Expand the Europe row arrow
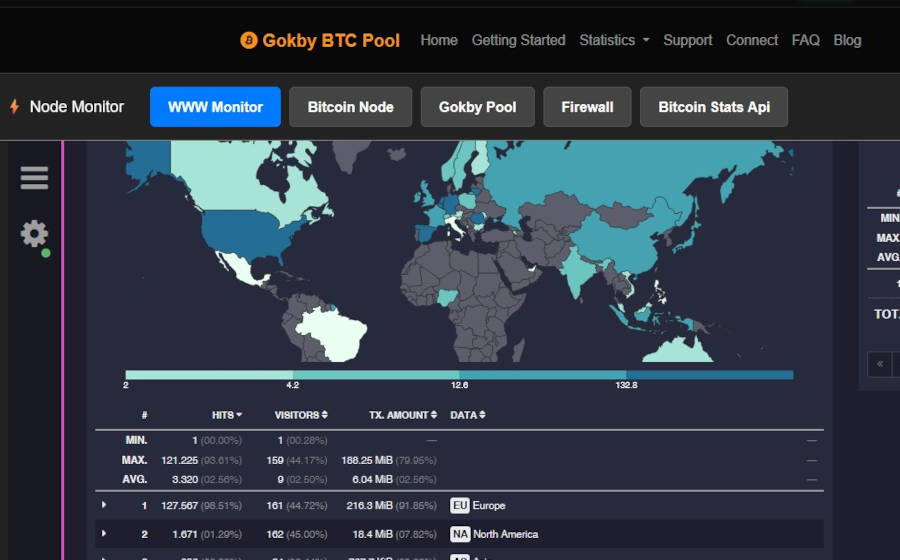This screenshot has width=900, height=560. (104, 505)
